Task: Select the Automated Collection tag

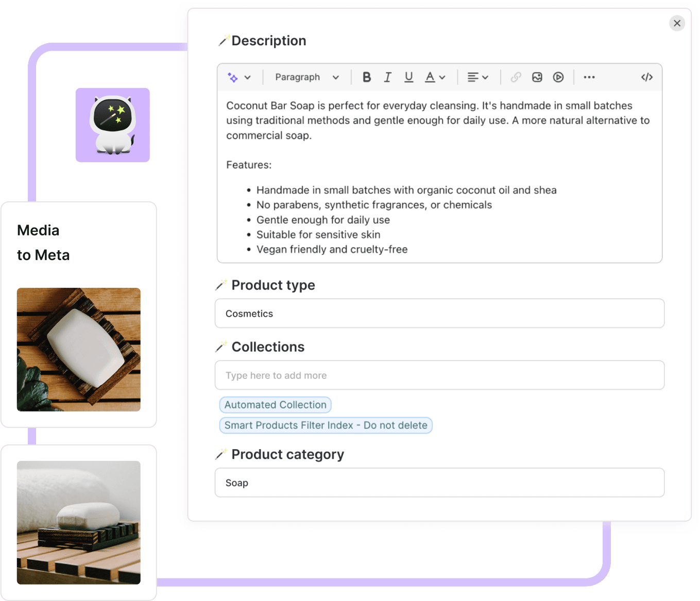Action: coord(275,405)
